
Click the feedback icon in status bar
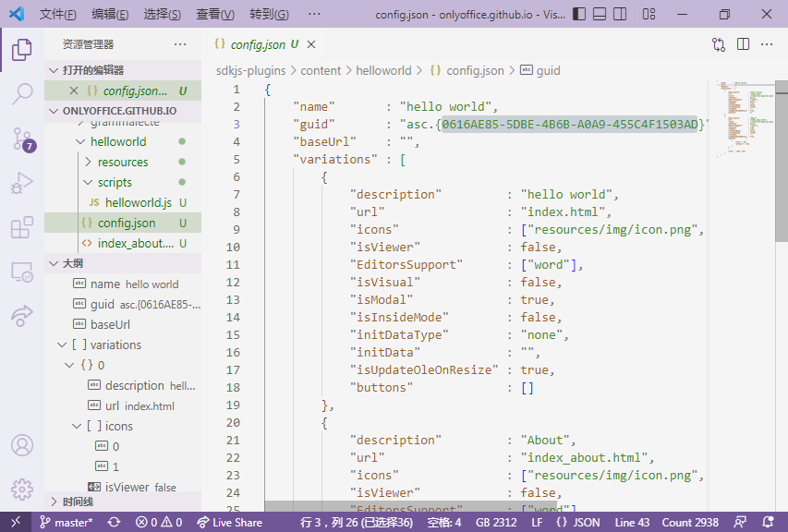coord(740,523)
